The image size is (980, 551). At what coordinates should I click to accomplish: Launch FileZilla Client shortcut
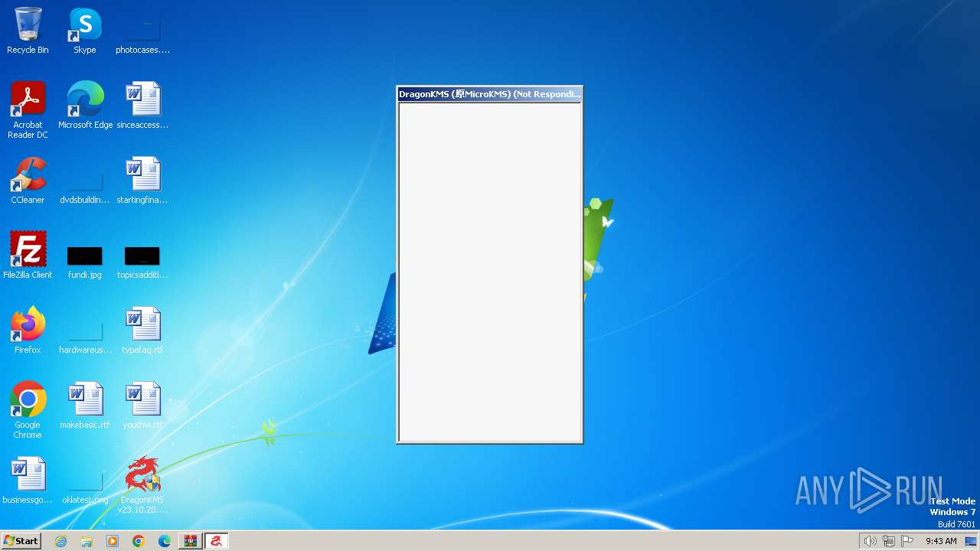click(28, 256)
